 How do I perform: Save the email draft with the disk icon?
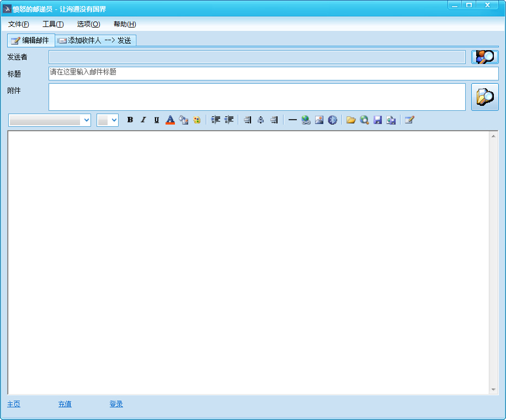point(377,120)
